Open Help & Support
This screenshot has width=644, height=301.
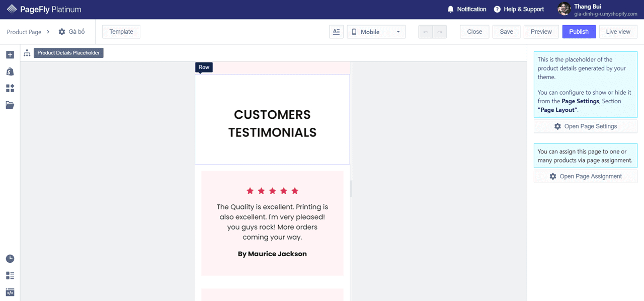519,9
